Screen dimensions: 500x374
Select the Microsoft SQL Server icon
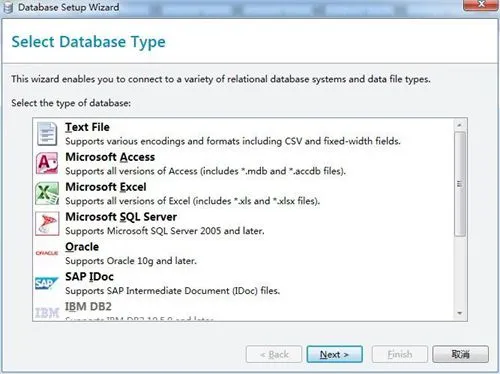tap(47, 223)
